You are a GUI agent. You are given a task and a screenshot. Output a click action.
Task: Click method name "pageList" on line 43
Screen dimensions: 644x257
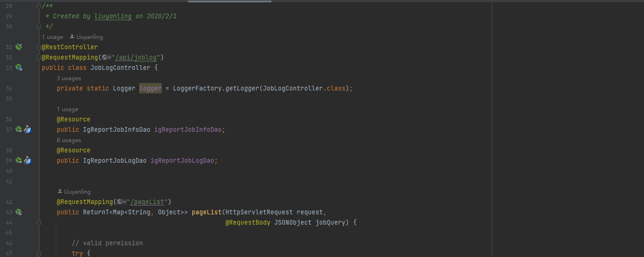click(207, 212)
